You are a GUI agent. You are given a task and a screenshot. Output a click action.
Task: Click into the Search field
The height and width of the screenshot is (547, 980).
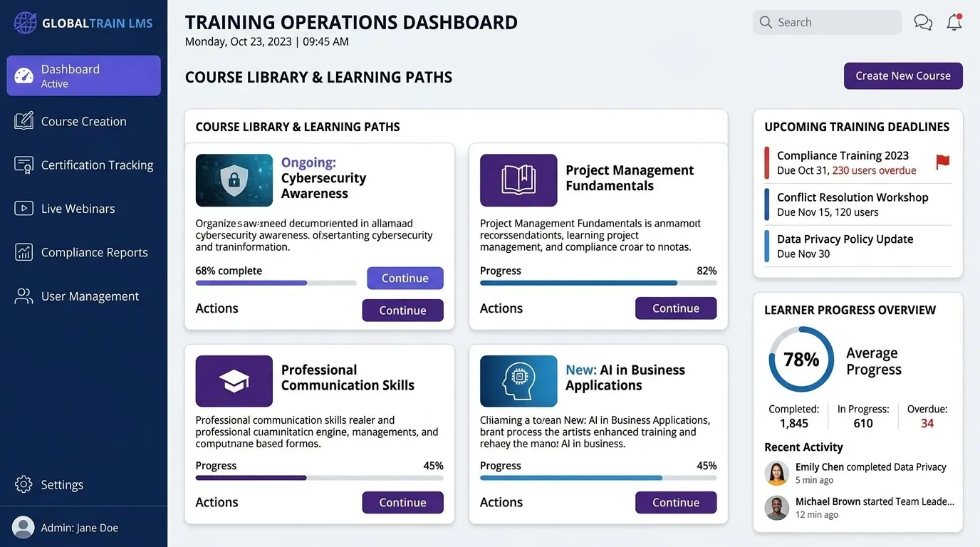[827, 22]
